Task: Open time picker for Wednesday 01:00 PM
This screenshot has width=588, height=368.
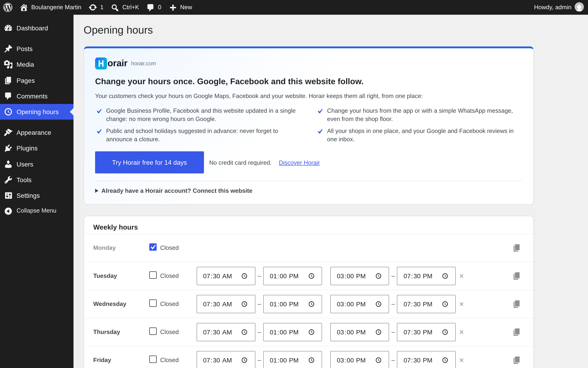Action: pyautogui.click(x=311, y=304)
